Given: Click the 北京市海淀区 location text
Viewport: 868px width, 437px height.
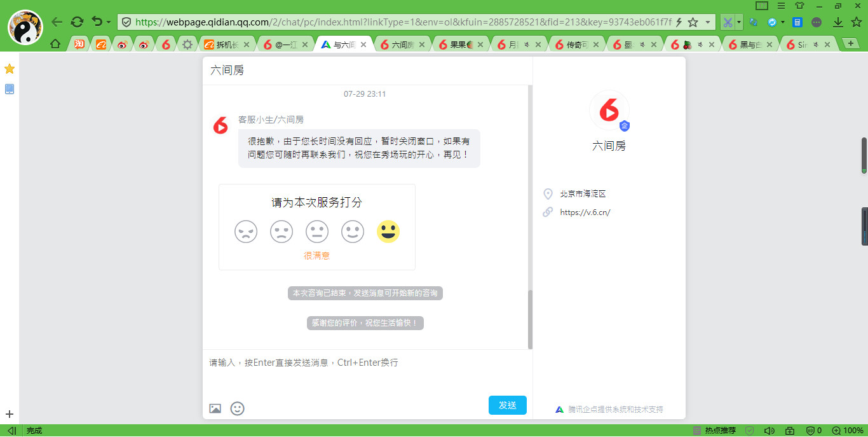Looking at the screenshot, I should 583,194.
